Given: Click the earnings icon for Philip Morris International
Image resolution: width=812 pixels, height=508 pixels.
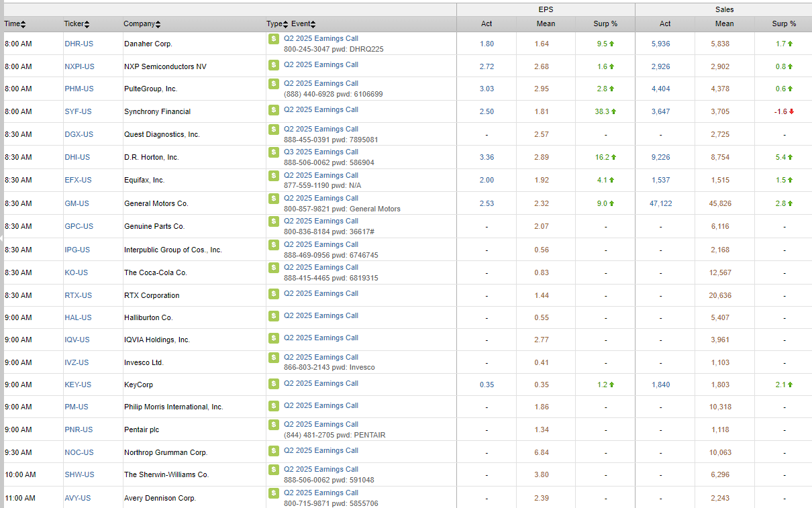Looking at the screenshot, I should [273, 406].
